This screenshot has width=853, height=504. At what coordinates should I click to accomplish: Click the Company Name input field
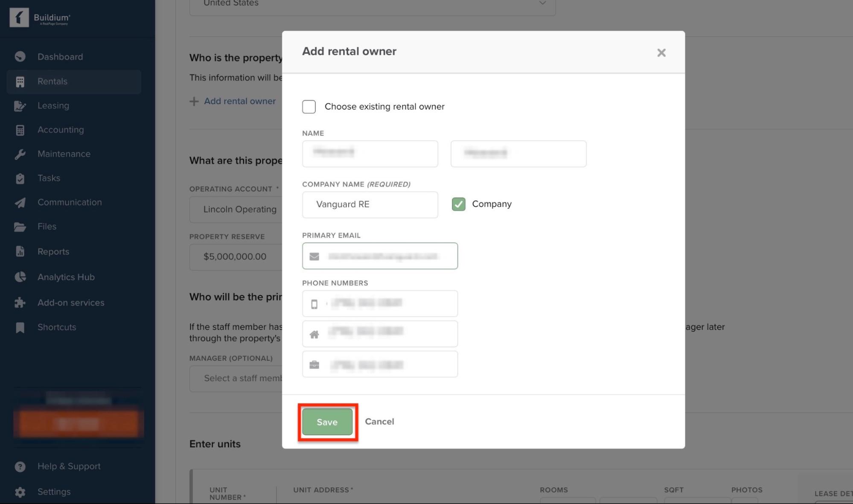click(x=370, y=205)
